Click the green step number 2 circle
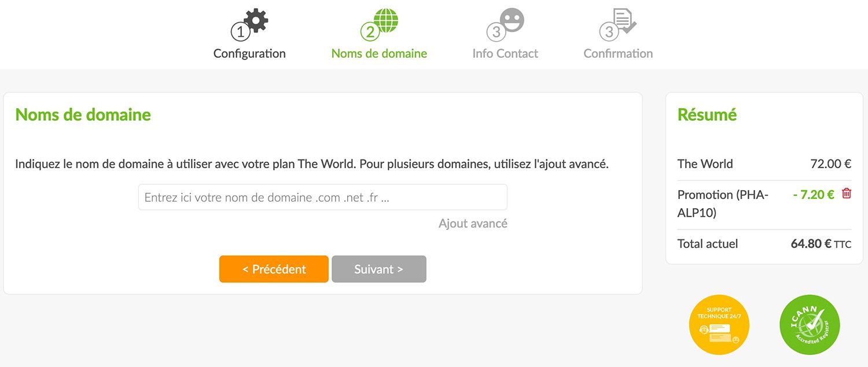Viewport: 868px width, 367px height. point(370,32)
